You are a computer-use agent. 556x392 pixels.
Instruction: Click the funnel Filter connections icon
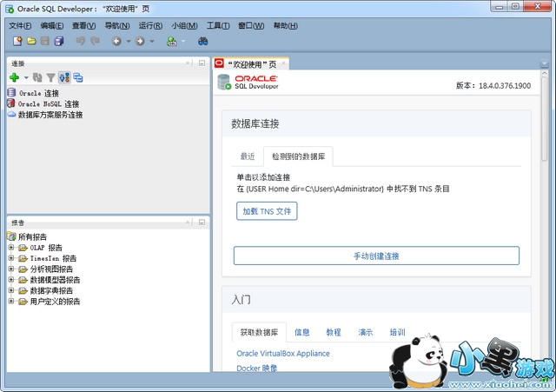pos(50,77)
